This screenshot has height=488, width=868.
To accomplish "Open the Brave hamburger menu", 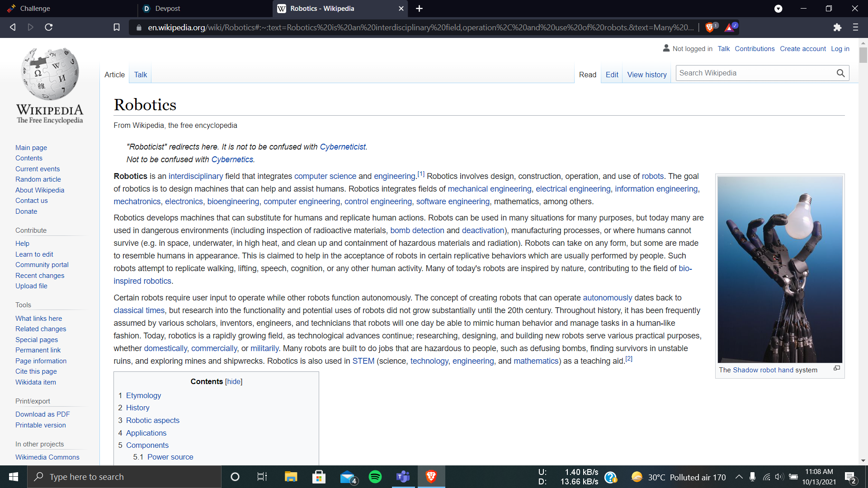I will point(855,27).
